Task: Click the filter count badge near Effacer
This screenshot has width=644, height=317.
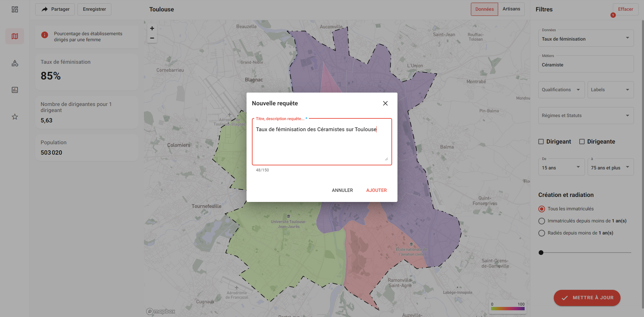Action: (x=613, y=15)
